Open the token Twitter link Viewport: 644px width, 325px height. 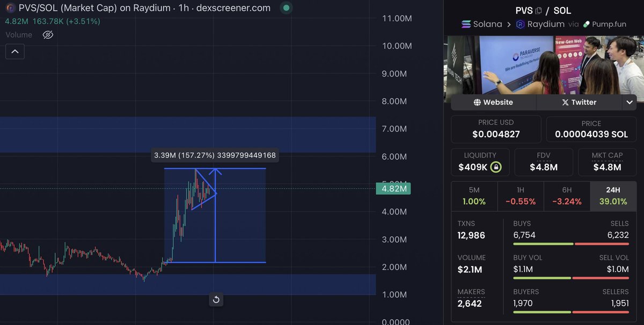(x=579, y=102)
